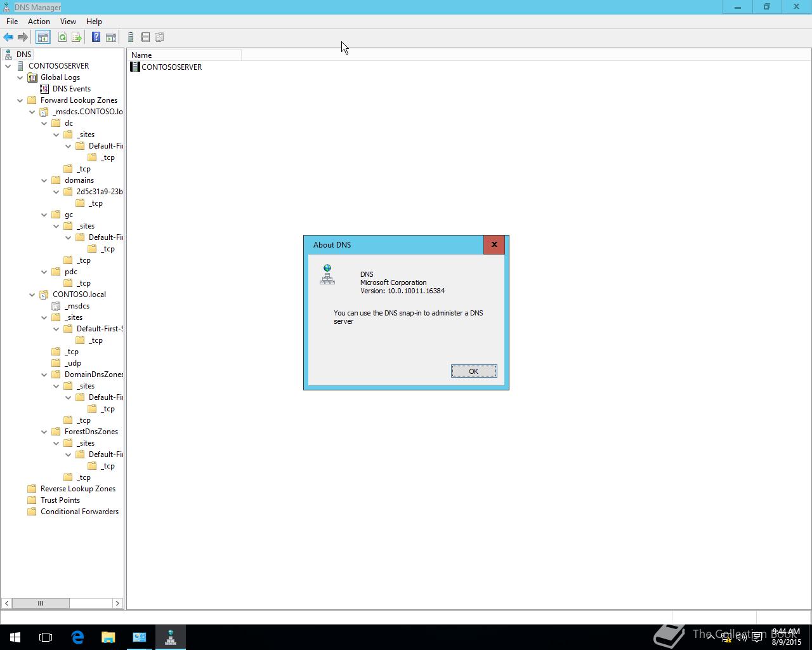The image size is (812, 650).
Task: Click the CONTOSOSERVER server icon in the right pane
Action: [135, 67]
